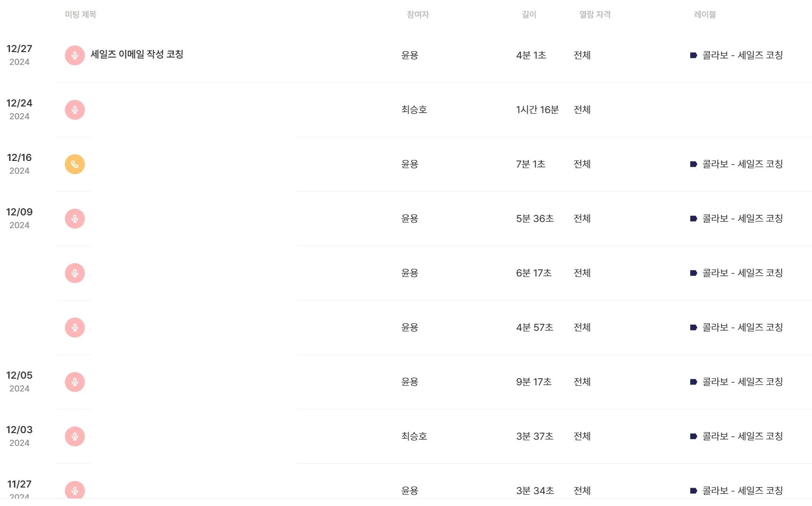
Task: Click the 참여자 column header
Action: [x=418, y=15]
